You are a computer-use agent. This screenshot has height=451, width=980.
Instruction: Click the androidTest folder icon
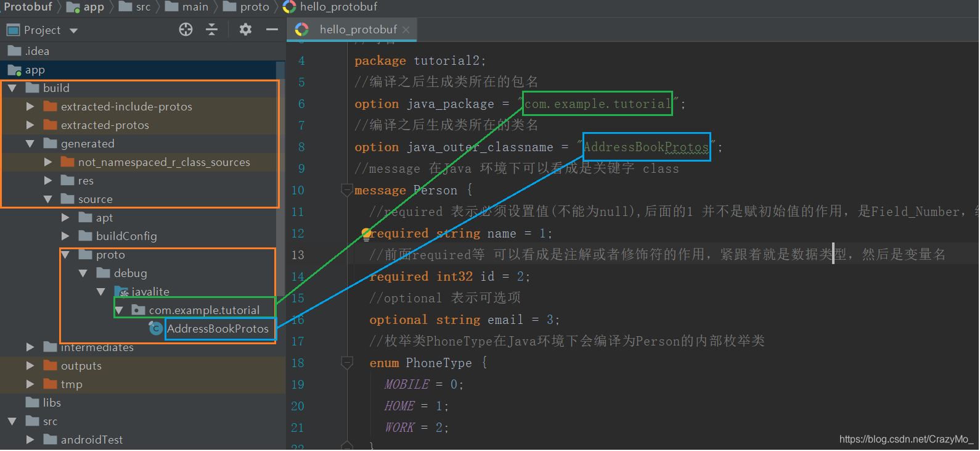pyautogui.click(x=51, y=439)
